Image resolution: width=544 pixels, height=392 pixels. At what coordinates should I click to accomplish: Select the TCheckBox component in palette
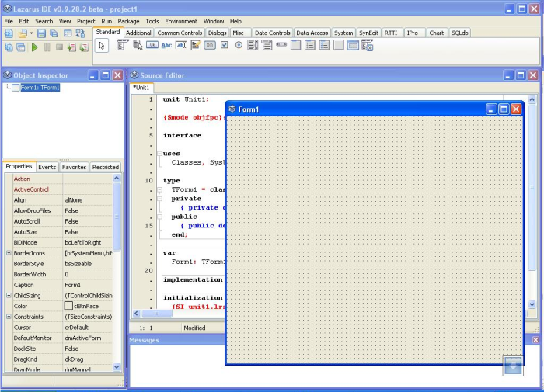(x=224, y=45)
